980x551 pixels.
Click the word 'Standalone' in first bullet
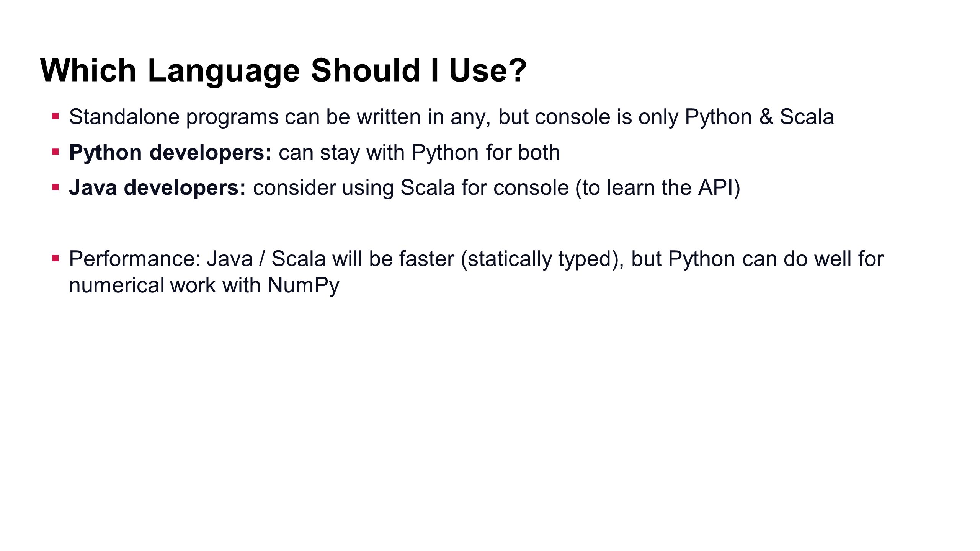coord(124,117)
